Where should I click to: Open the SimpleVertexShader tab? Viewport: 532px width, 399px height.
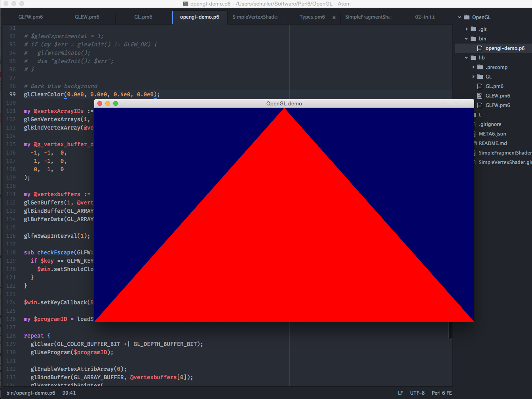(x=255, y=17)
